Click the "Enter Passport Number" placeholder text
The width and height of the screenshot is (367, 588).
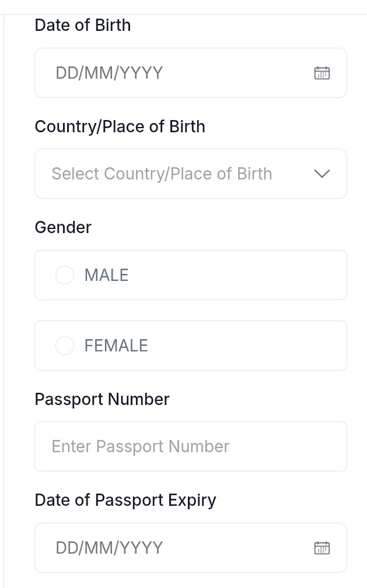click(x=140, y=446)
